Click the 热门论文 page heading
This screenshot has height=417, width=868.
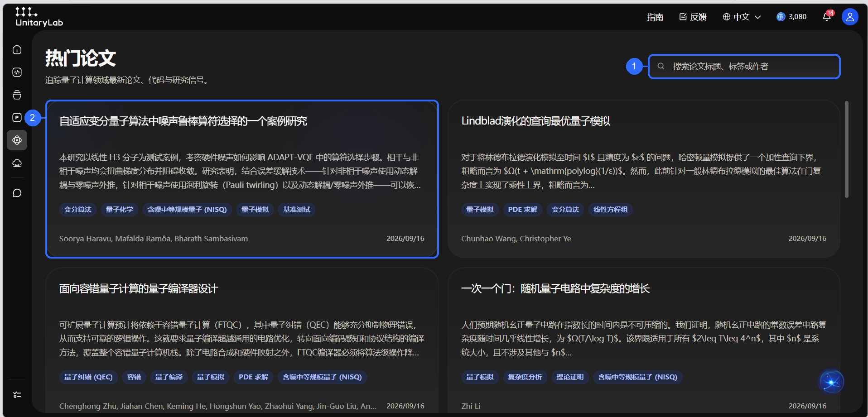coord(81,58)
